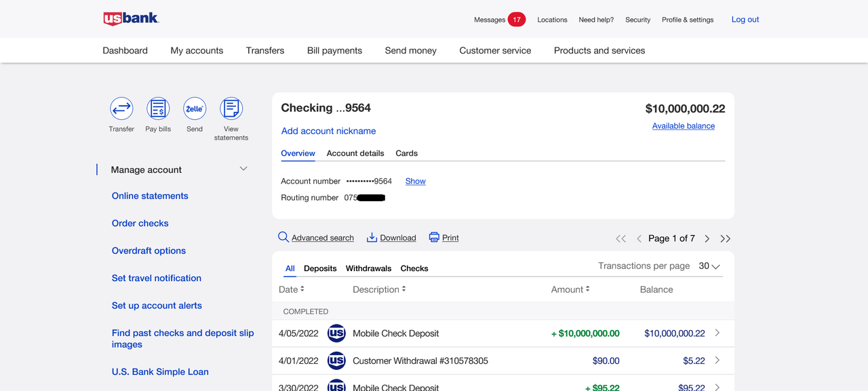Select the Overview tab
The image size is (868, 391).
click(298, 153)
